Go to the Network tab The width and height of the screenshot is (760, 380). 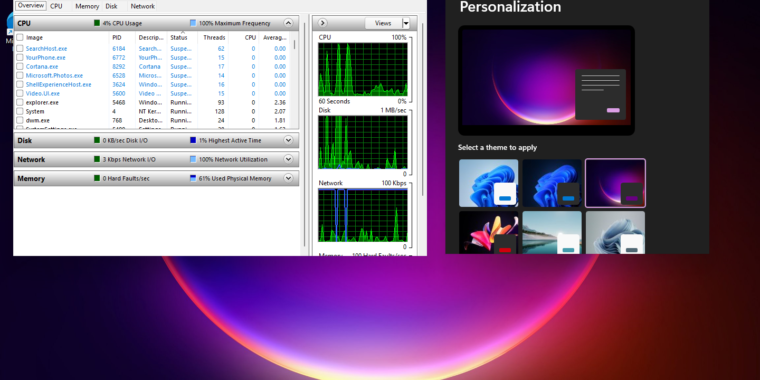coord(142,6)
